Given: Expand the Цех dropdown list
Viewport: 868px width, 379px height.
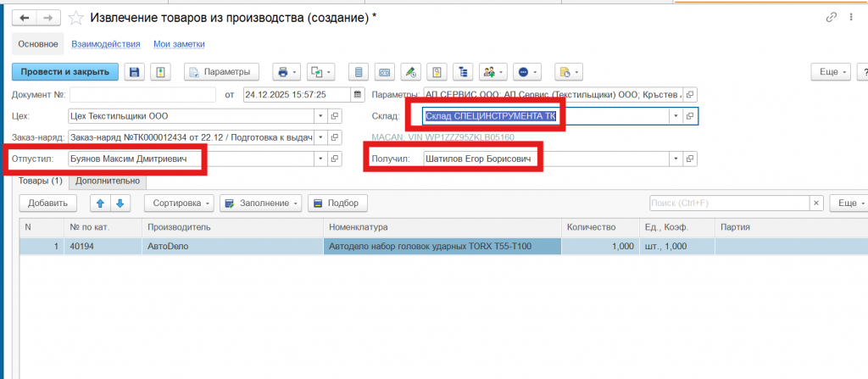Looking at the screenshot, I should point(320,116).
